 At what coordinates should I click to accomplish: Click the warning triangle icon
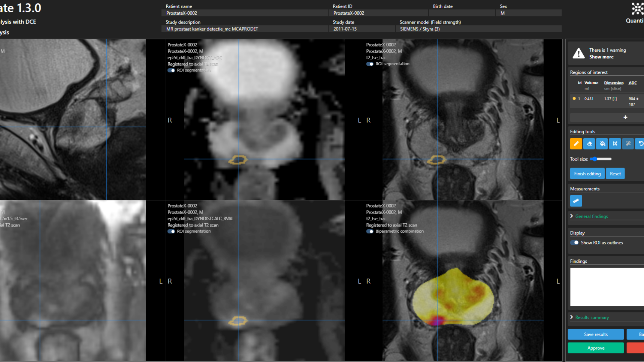(579, 53)
